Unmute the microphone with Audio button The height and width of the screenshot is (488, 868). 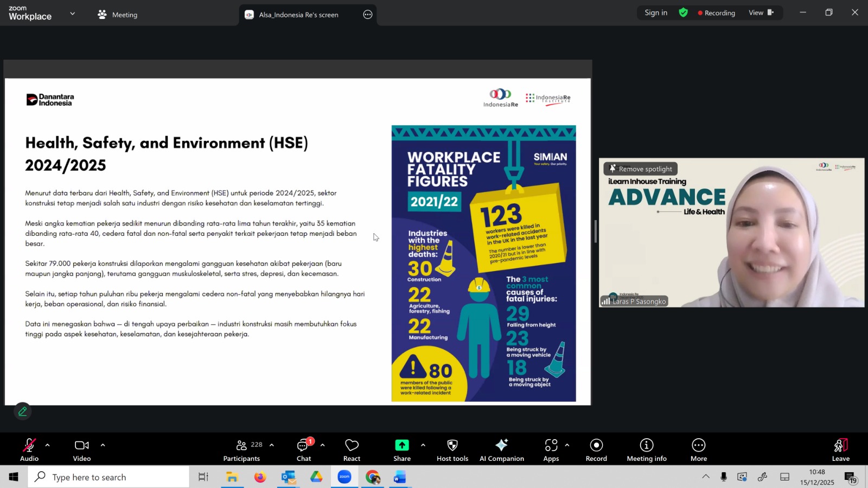click(x=29, y=450)
